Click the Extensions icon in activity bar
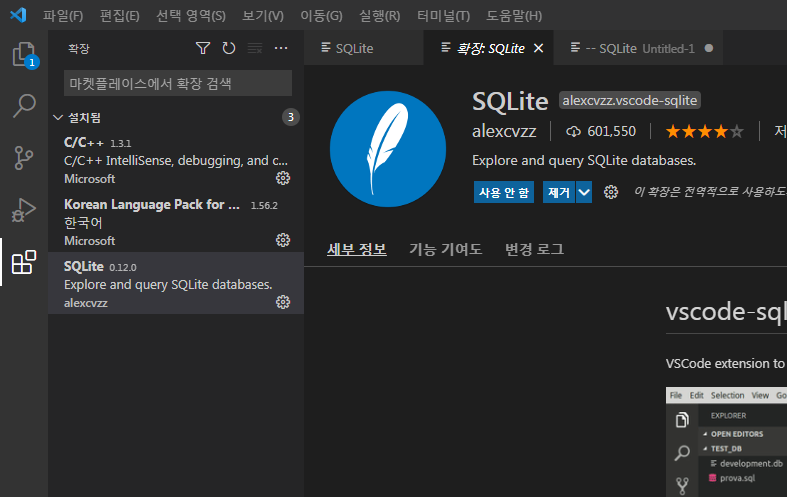The image size is (787, 497). point(24,262)
